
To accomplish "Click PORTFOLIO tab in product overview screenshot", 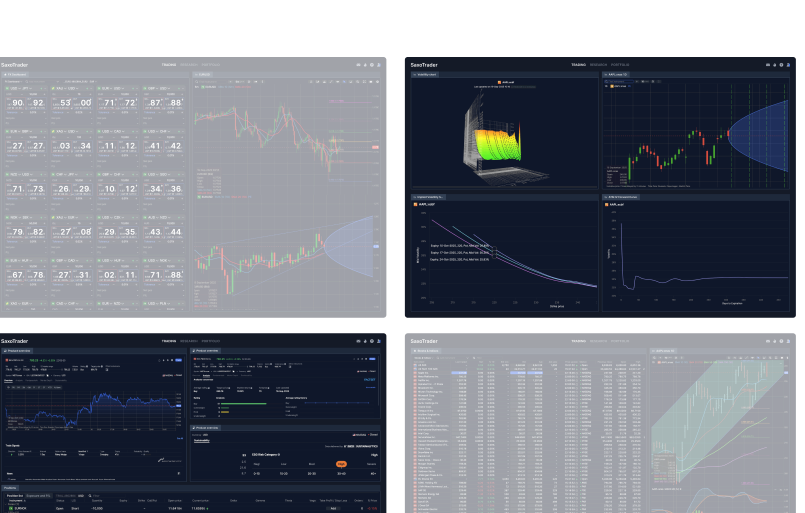I will pos(210,341).
